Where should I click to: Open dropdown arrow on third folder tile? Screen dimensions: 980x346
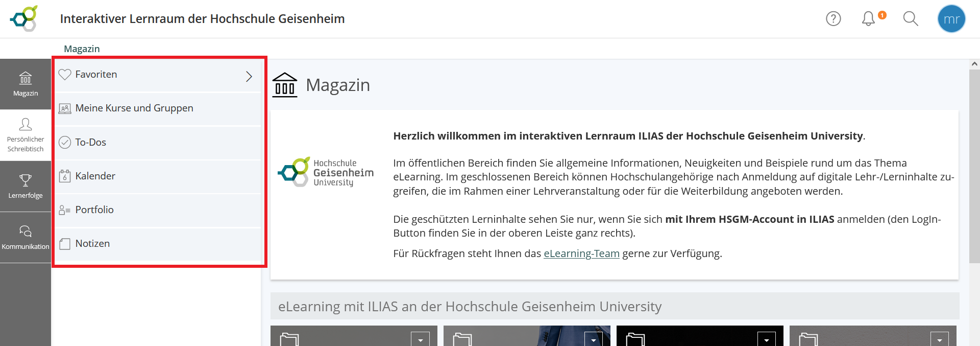[x=766, y=339]
